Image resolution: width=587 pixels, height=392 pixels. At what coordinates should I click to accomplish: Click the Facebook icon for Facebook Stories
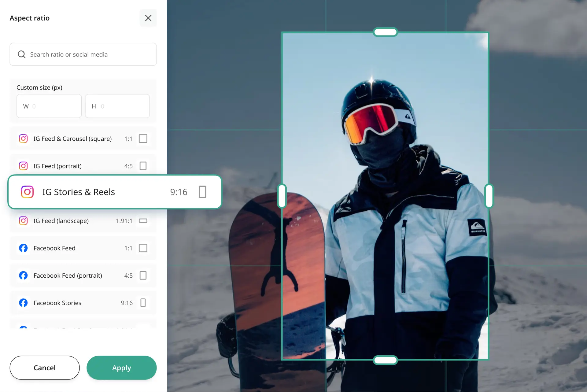[x=23, y=303]
